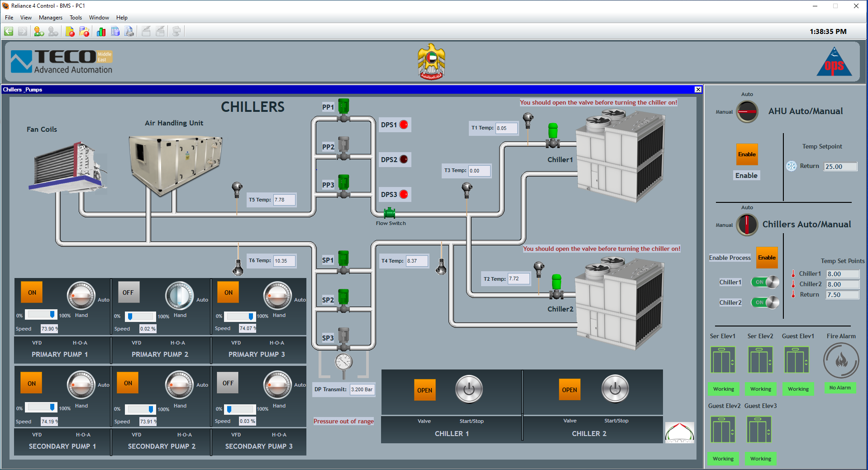Click the print report toolbar icon
This screenshot has height=470, width=868.
[129, 31]
